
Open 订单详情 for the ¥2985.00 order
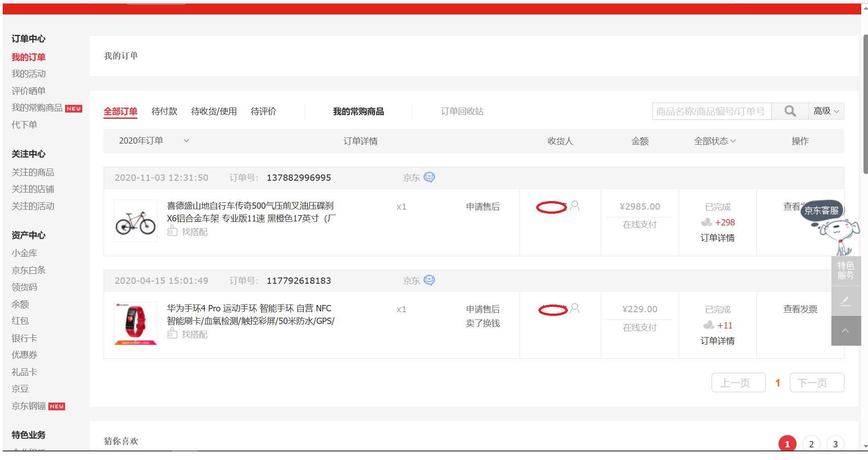click(x=717, y=238)
